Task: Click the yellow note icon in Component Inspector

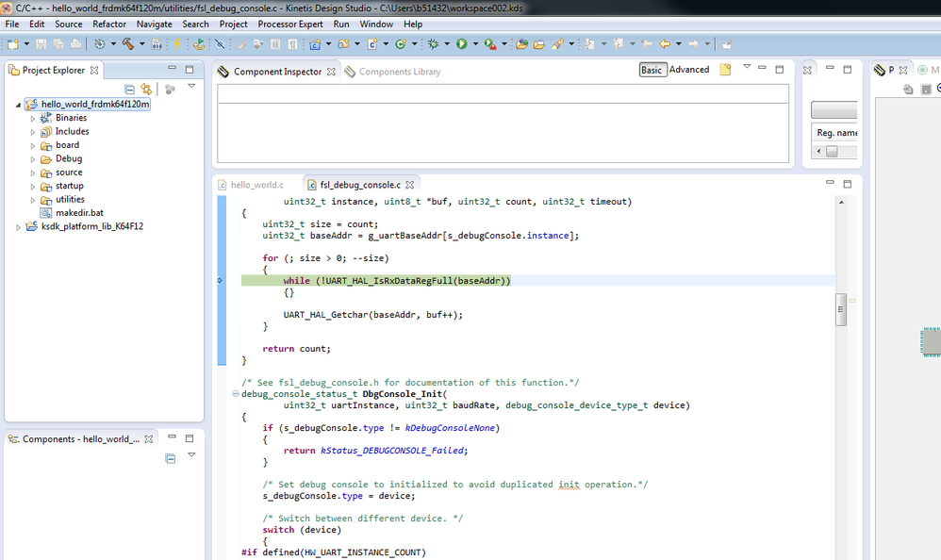Action: [x=726, y=69]
